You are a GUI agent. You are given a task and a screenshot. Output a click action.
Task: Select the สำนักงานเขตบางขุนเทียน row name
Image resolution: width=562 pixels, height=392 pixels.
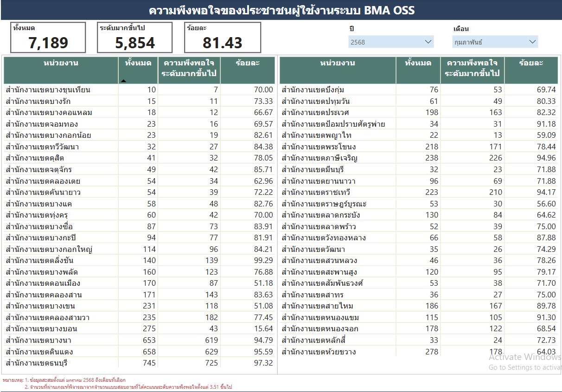[48, 90]
